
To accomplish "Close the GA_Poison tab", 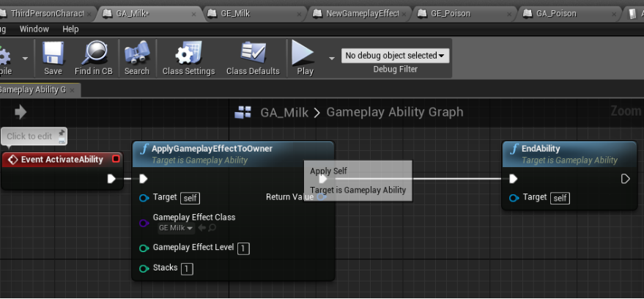I will 615,14.
